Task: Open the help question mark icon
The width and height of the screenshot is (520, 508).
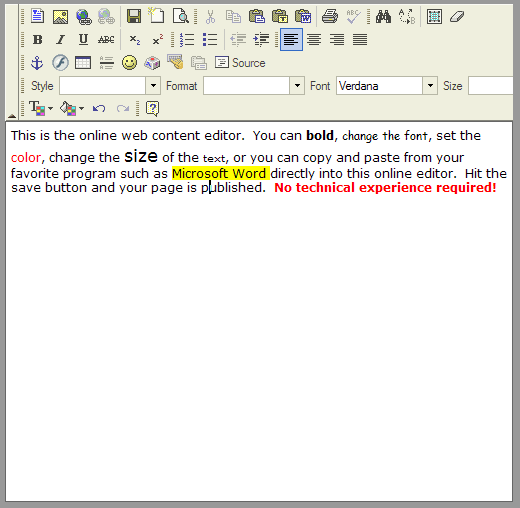Action: coord(153,108)
